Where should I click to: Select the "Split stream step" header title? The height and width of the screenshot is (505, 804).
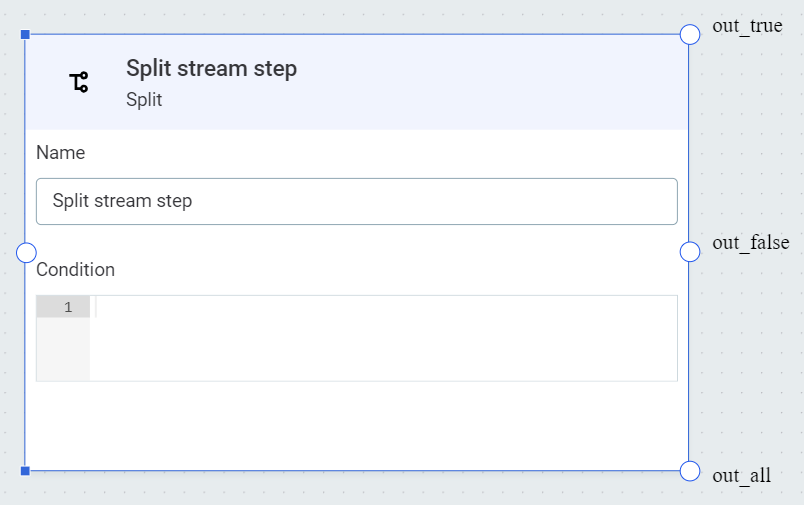click(x=211, y=68)
